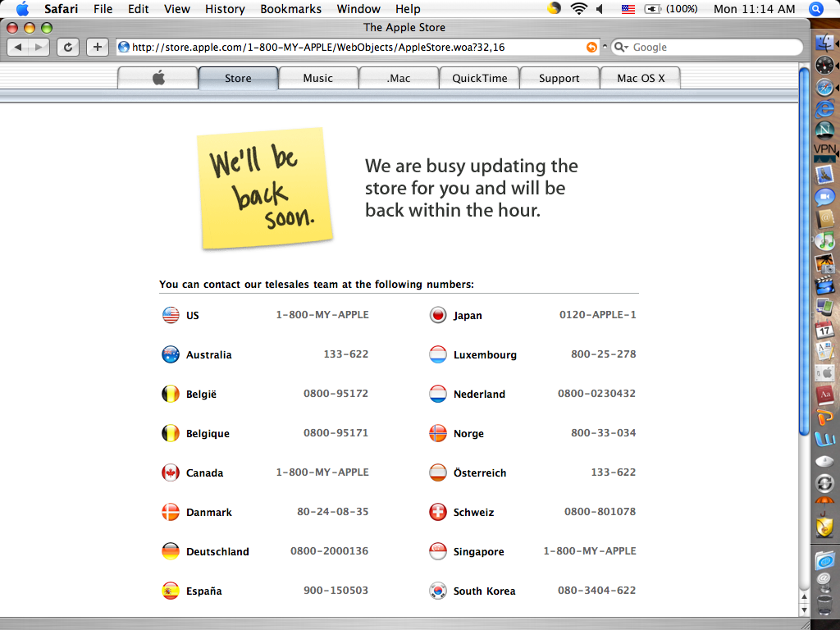Click the South Korea phone number 080-3404-622
The width and height of the screenshot is (840, 630).
(597, 591)
